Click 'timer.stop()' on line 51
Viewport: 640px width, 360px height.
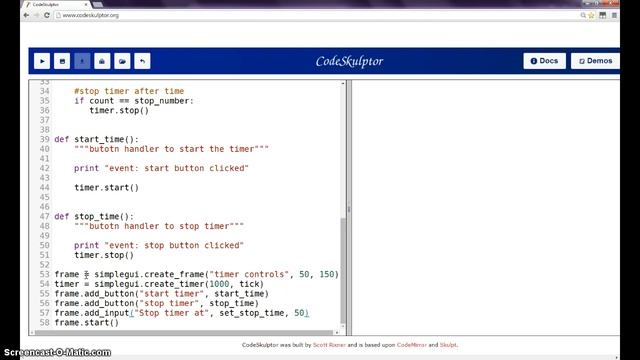(104, 255)
